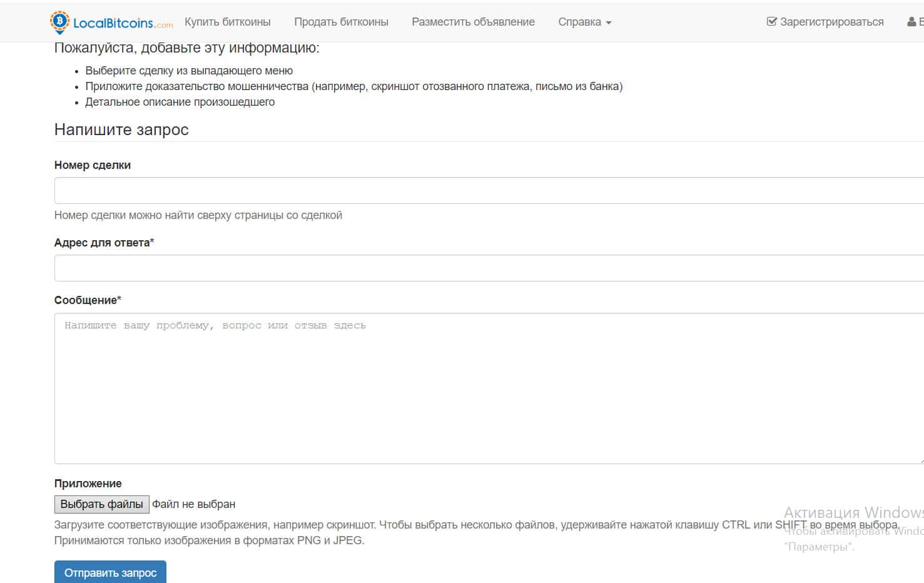Go to Продать биткоины page
Image resolution: width=924 pixels, height=583 pixels.
pyautogui.click(x=341, y=22)
